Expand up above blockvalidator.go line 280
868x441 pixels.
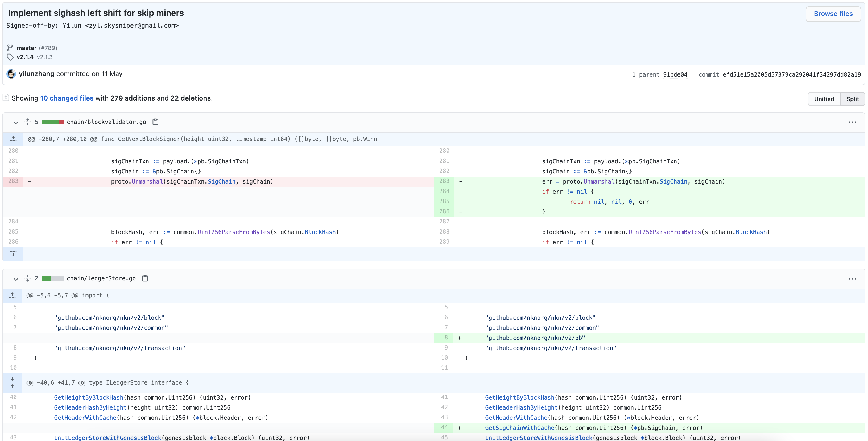point(13,139)
